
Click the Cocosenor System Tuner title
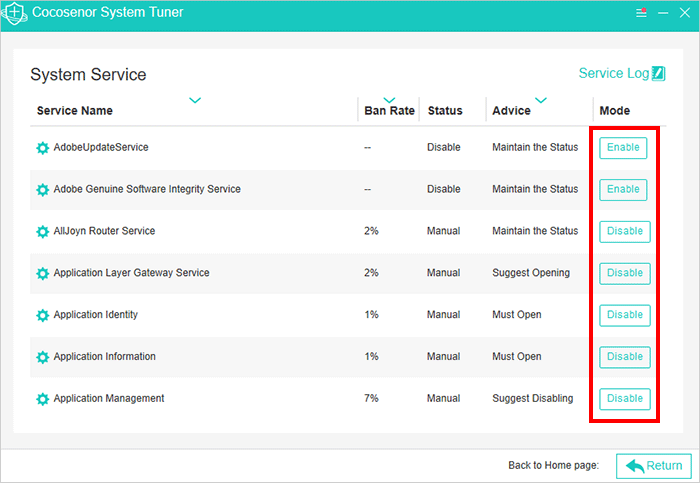point(108,12)
